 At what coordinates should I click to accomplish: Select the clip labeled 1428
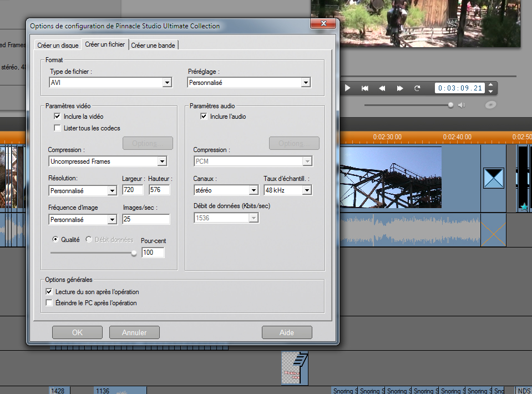[x=60, y=390]
